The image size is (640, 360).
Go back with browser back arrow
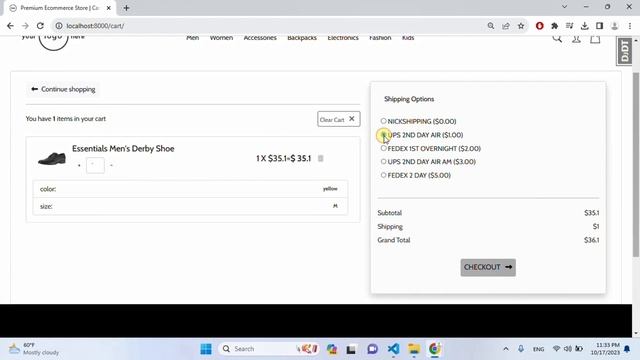pyautogui.click(x=10, y=26)
